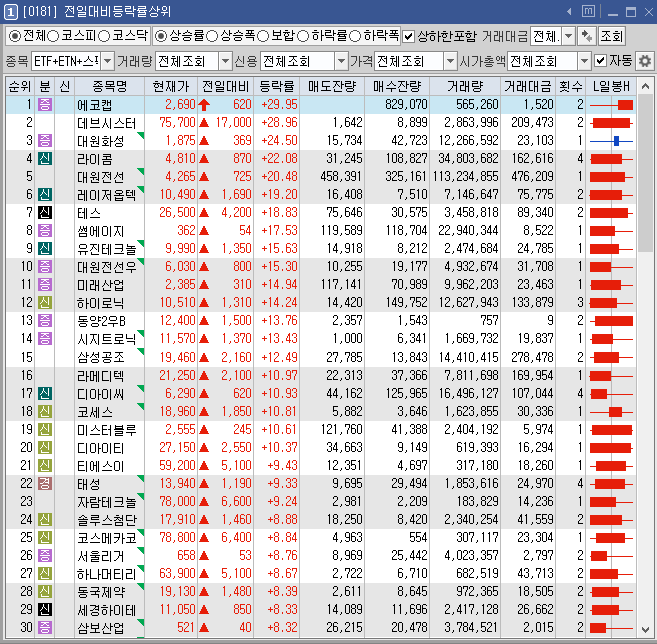Toggle the 상하한포함 checkbox
657x644 pixels.
tap(408, 37)
